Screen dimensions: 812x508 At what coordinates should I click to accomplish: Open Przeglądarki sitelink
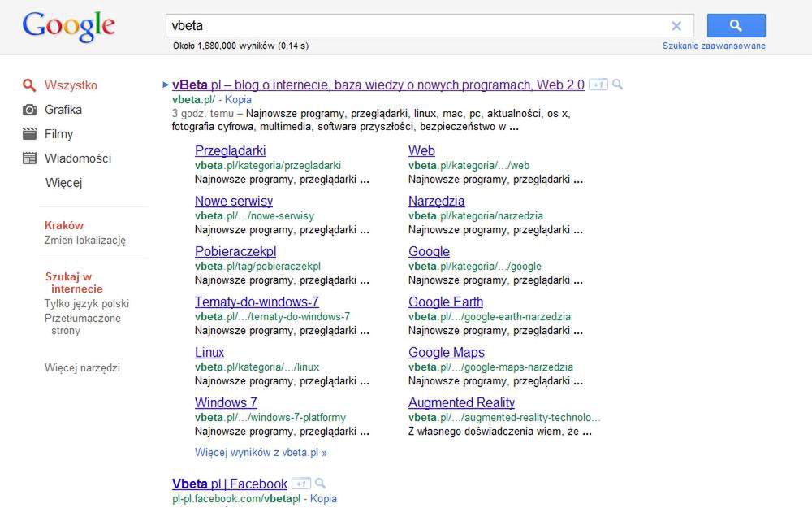(230, 150)
